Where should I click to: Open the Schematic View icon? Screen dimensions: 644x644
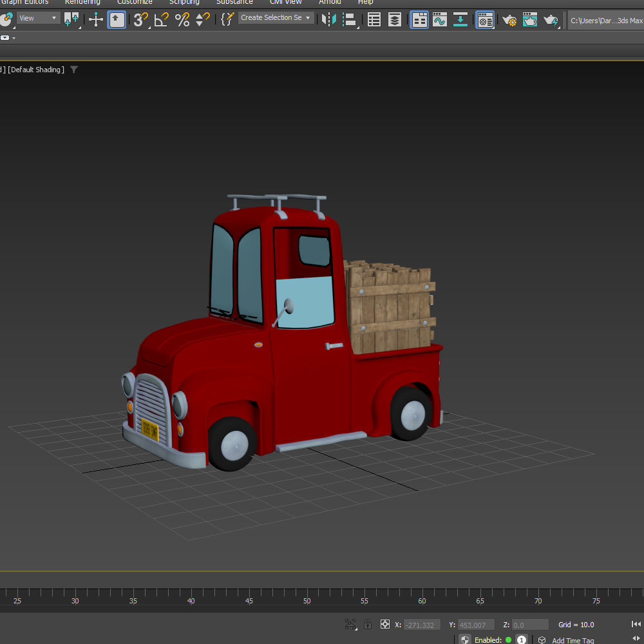[460, 19]
